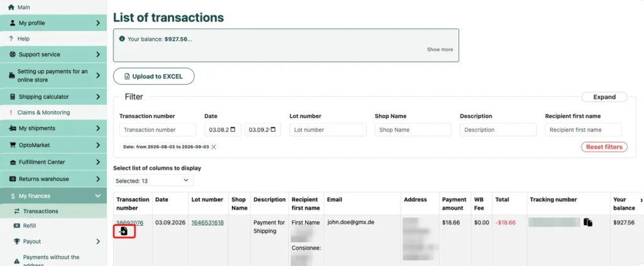Click the Lot number filter field
The height and width of the screenshot is (266, 644).
(x=328, y=130)
